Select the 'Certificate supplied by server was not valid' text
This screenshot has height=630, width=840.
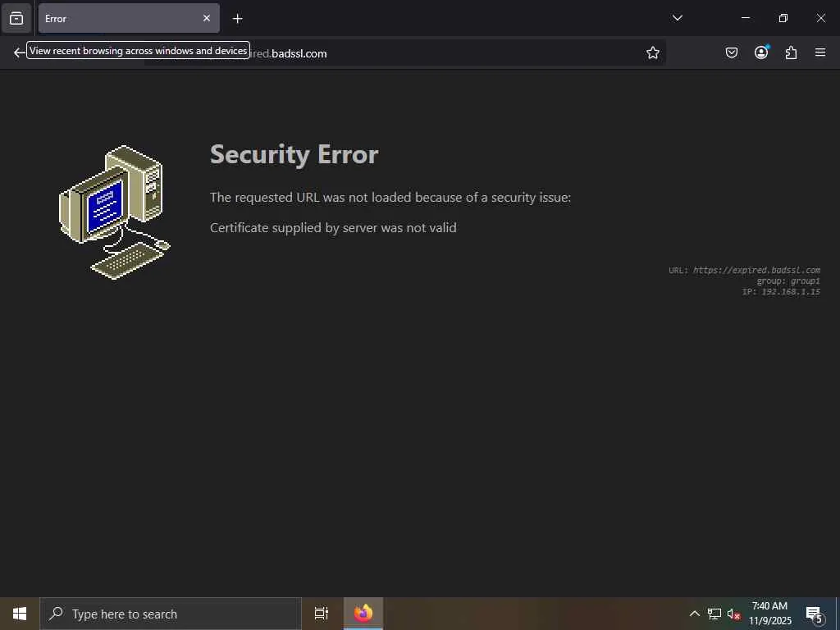(333, 228)
